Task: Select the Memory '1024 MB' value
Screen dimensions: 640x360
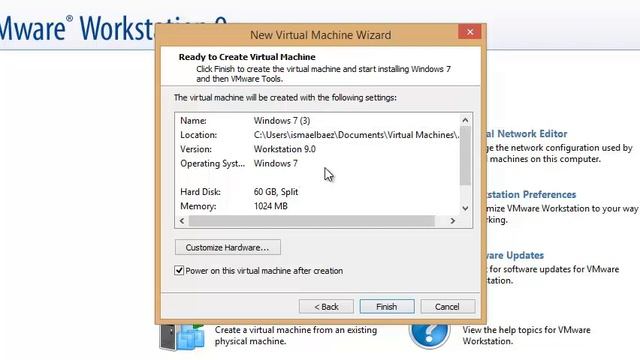Action: tap(271, 206)
